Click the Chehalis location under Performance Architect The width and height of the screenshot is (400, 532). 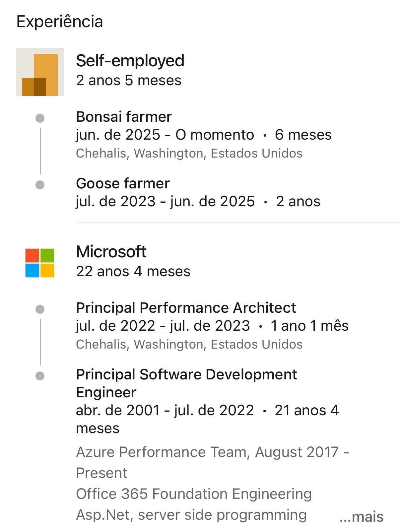click(189, 344)
